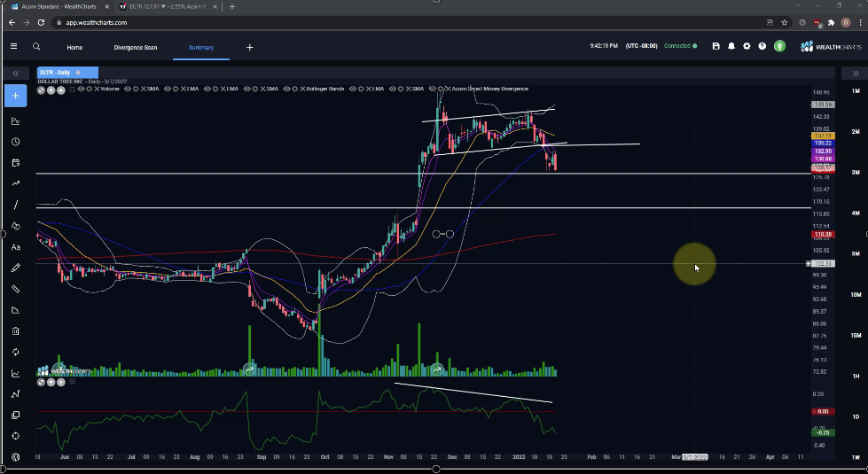Toggle the checkbox before the Volume indicator
The width and height of the screenshot is (868, 474).
click(x=72, y=89)
